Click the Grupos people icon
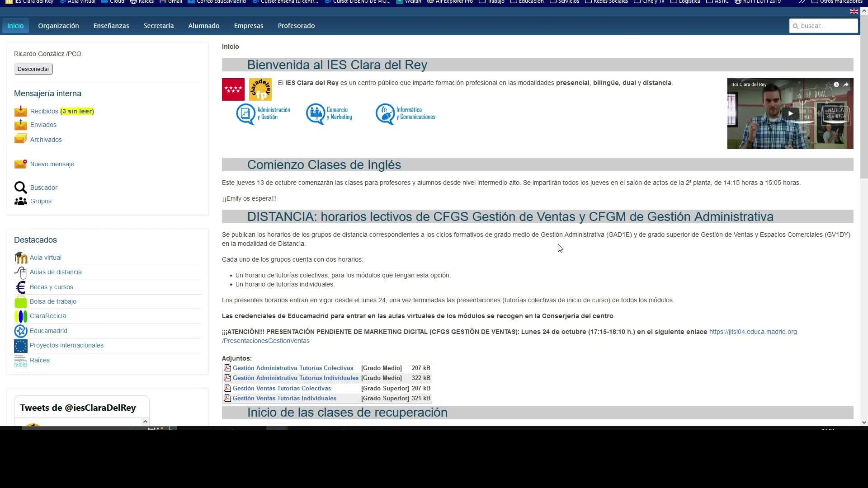The image size is (868, 488). [20, 202]
